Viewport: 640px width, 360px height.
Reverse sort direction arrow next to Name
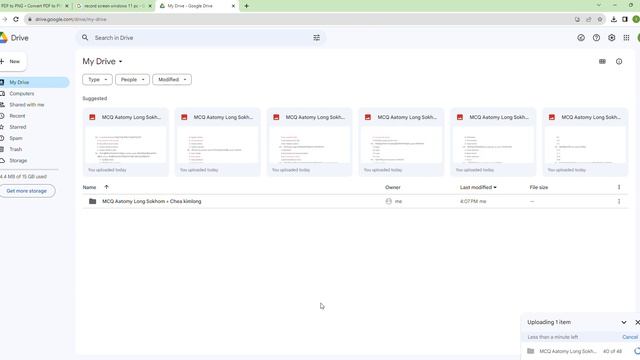click(107, 187)
